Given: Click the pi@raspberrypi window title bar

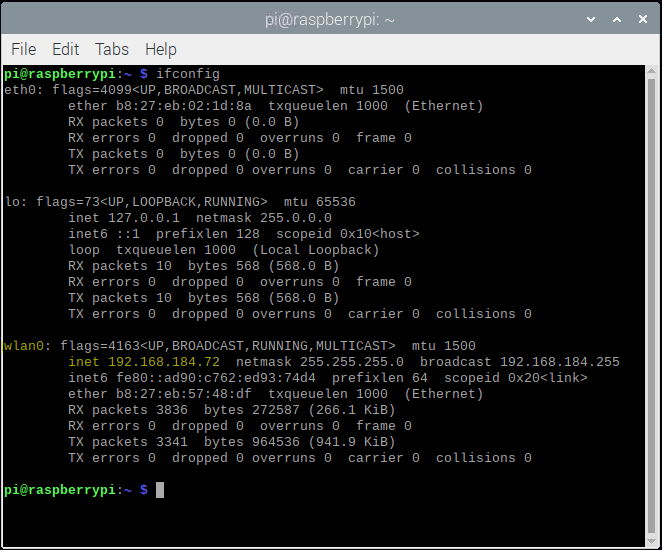Looking at the screenshot, I should coord(330,18).
